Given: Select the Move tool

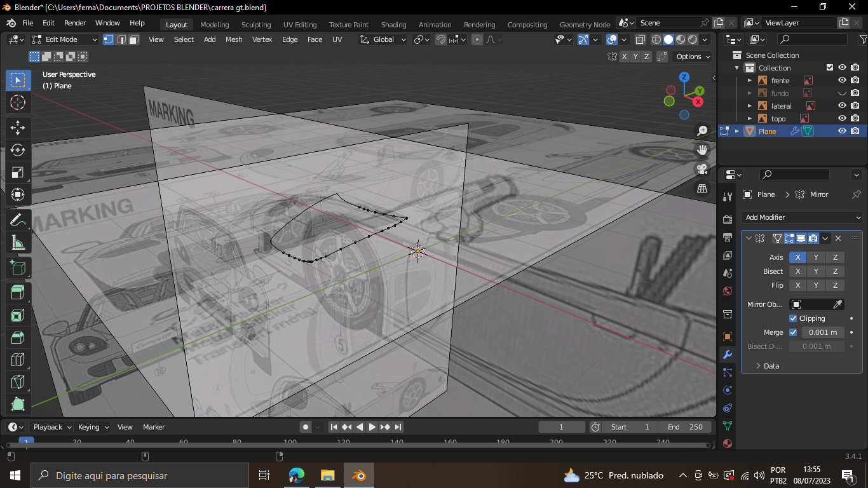Looking at the screenshot, I should click(x=18, y=128).
